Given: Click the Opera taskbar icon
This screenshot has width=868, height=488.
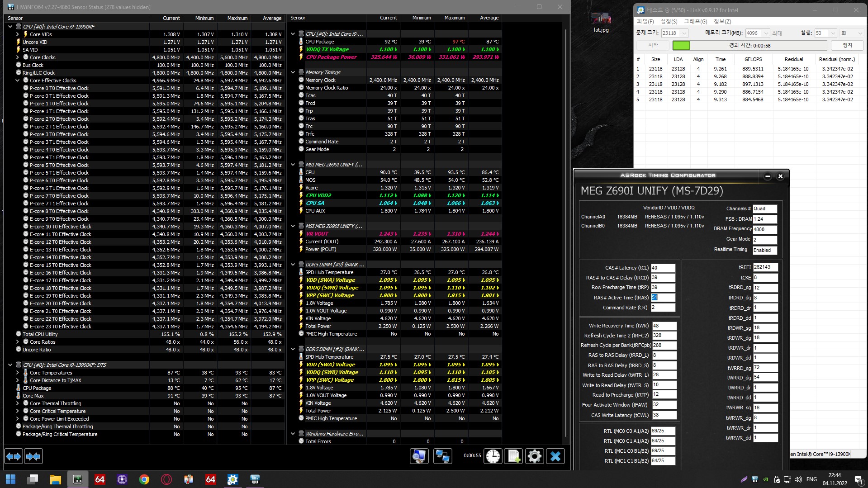Looking at the screenshot, I should [x=166, y=479].
